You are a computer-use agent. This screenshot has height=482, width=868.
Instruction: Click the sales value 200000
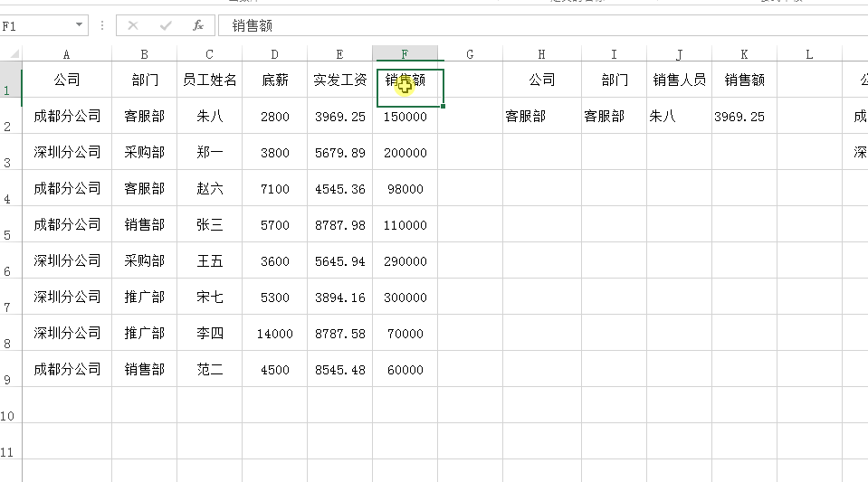click(405, 153)
